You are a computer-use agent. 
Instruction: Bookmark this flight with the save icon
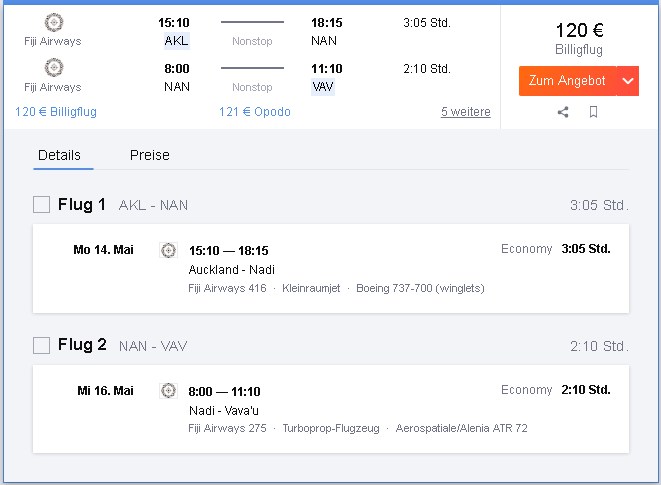[x=593, y=112]
